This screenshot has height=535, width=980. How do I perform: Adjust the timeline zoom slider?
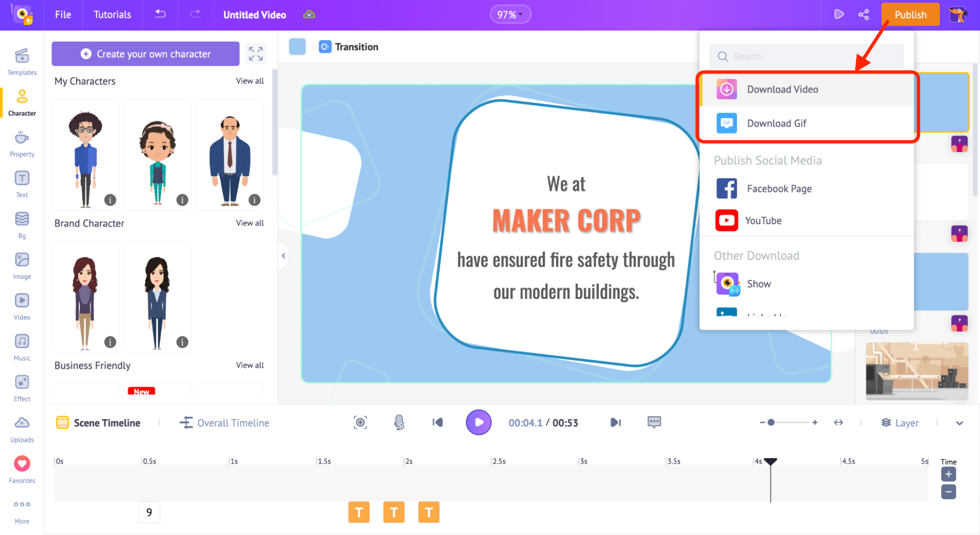pos(771,422)
